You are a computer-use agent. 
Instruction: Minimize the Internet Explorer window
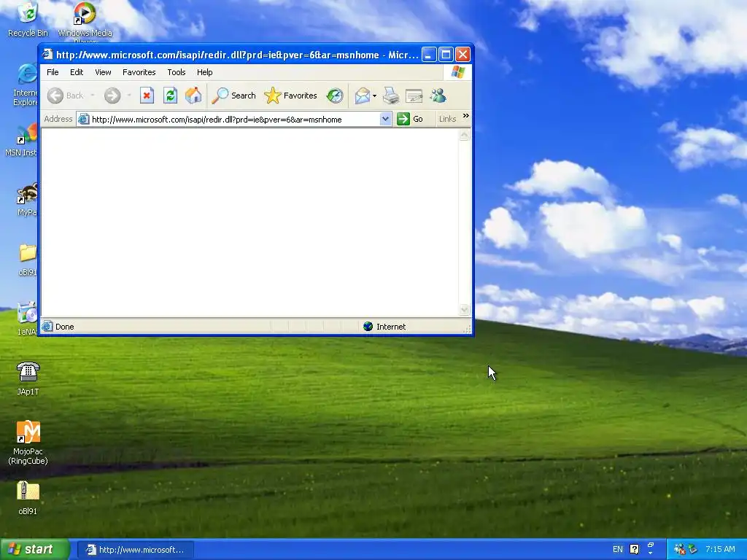click(429, 54)
